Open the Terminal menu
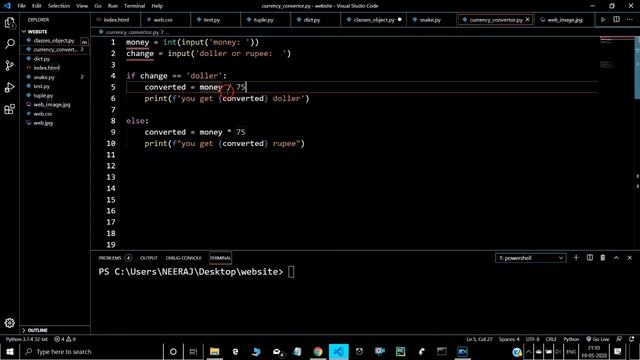640x360 pixels. pyautogui.click(x=135, y=6)
